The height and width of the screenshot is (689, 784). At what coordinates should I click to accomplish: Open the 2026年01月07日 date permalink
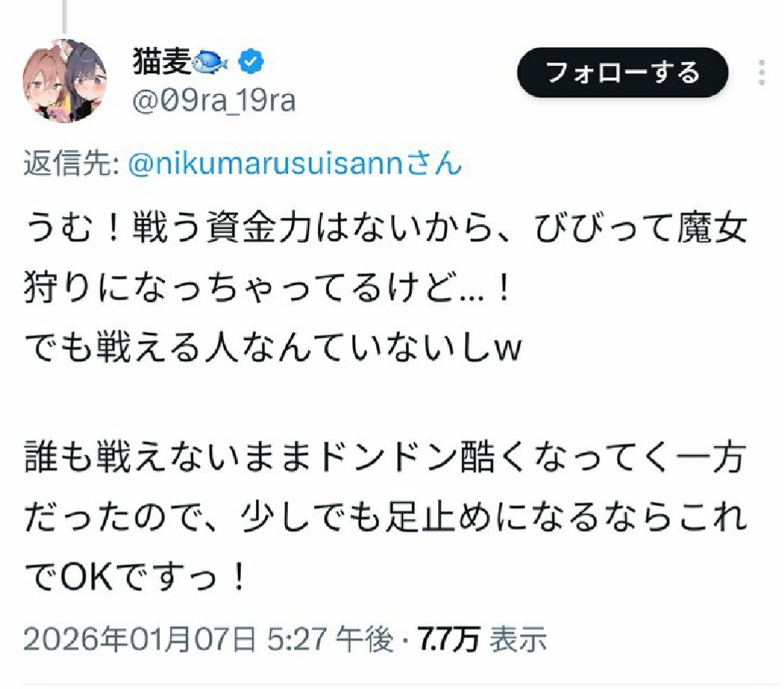pyautogui.click(x=141, y=638)
